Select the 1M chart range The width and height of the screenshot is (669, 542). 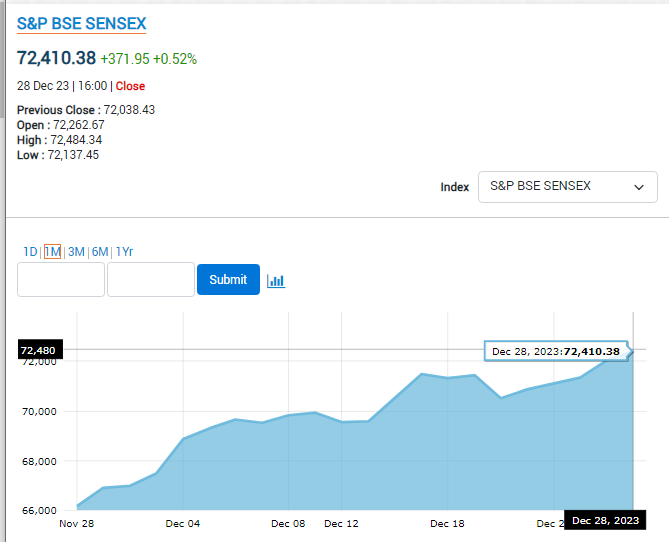pyautogui.click(x=52, y=252)
